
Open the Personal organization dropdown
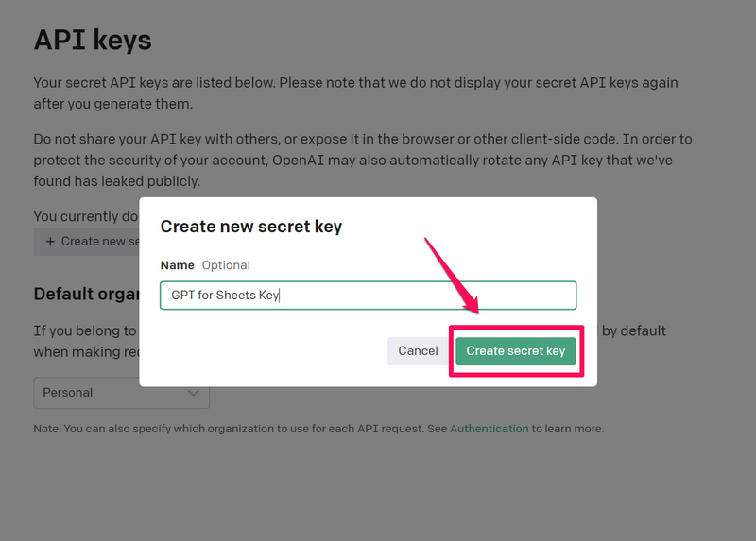point(121,393)
